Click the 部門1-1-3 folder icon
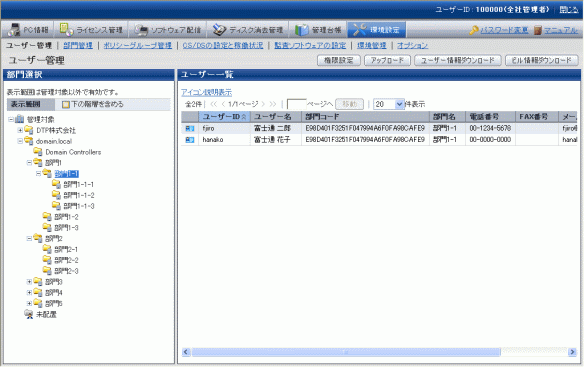 coord(56,206)
